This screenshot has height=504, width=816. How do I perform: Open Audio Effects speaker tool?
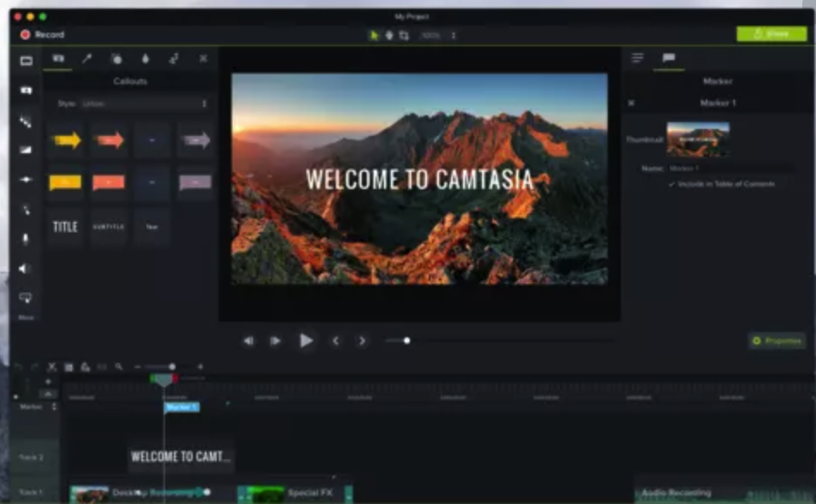(x=24, y=268)
